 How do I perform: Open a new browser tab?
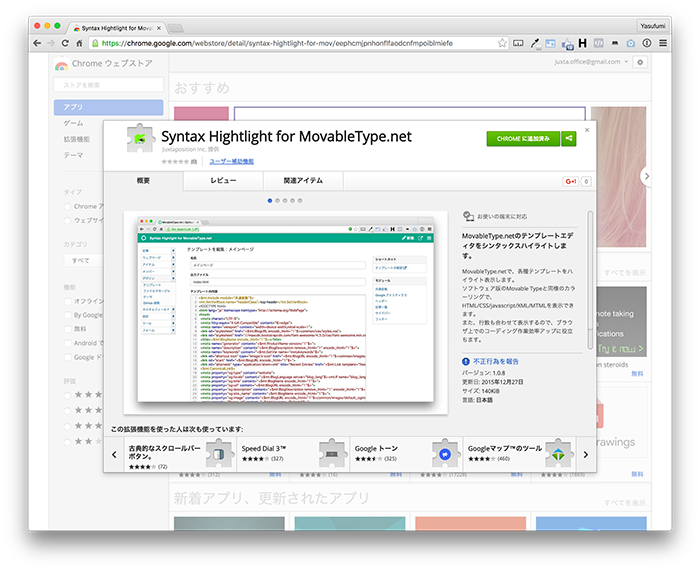click(x=175, y=28)
